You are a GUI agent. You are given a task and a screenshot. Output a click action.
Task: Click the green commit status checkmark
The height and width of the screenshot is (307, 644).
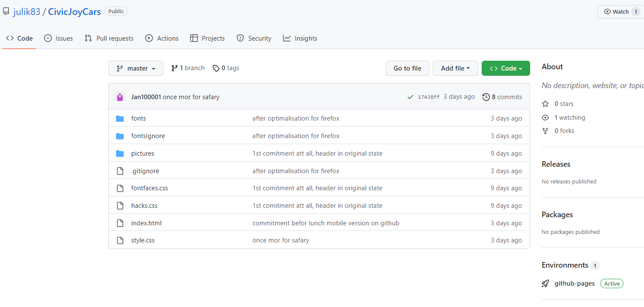[410, 97]
